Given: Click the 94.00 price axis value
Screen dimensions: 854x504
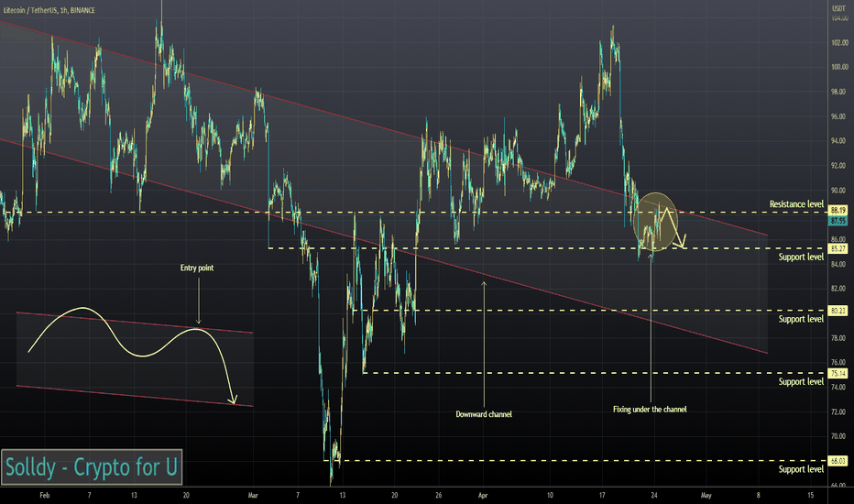Looking at the screenshot, I should click(839, 141).
